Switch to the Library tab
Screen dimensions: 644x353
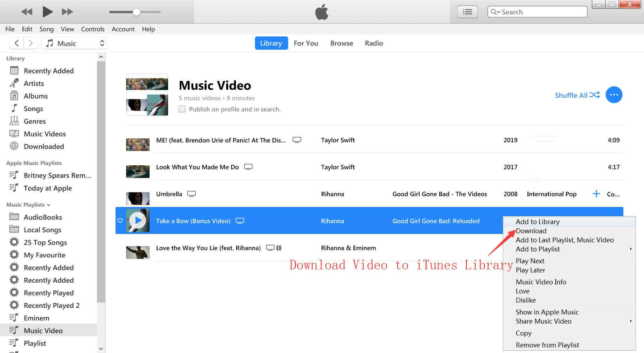(x=271, y=43)
